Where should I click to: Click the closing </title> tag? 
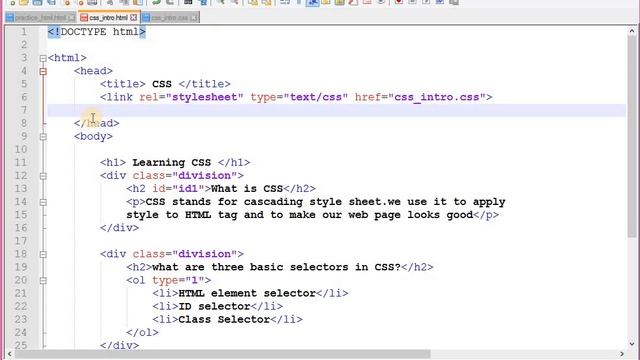click(204, 84)
